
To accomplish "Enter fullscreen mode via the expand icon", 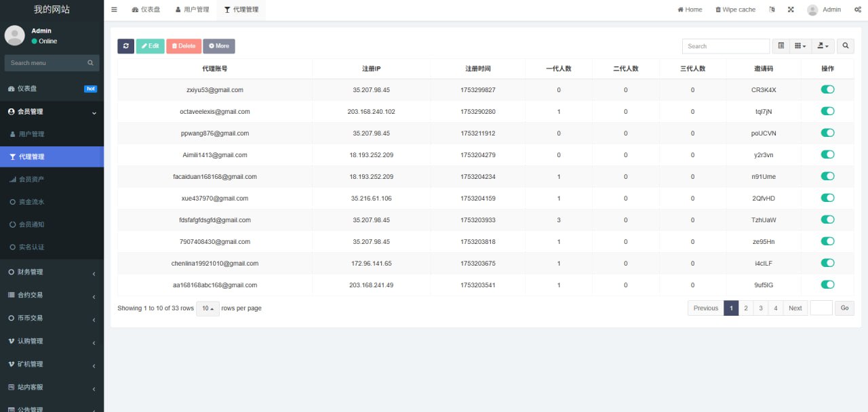I will pos(791,9).
